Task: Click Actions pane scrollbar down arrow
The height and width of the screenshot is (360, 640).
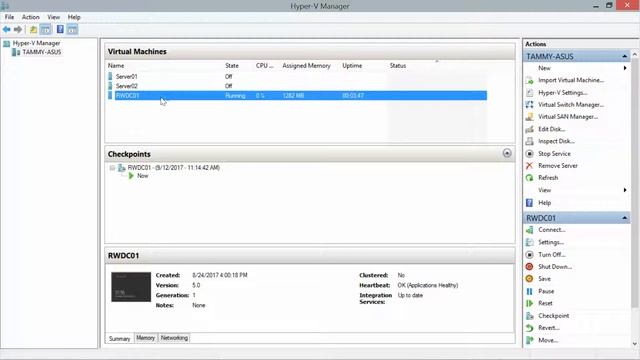Action: tap(635, 343)
